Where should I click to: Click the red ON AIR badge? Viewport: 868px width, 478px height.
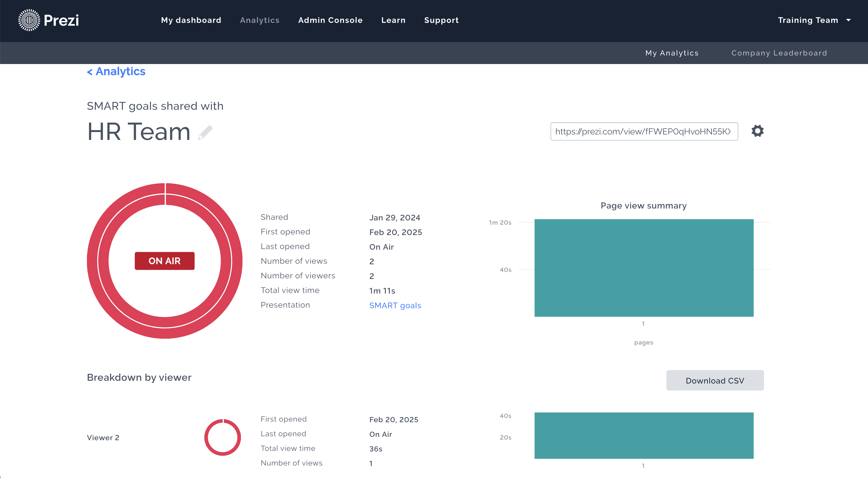164,261
